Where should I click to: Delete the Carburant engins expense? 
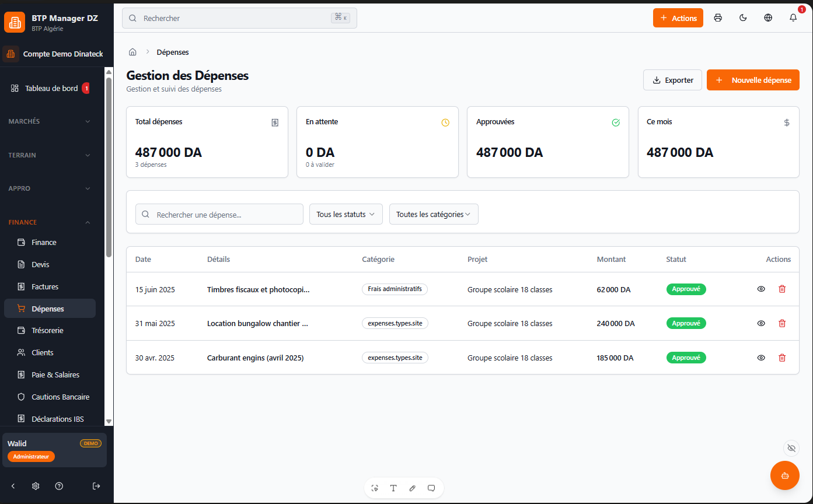(782, 358)
